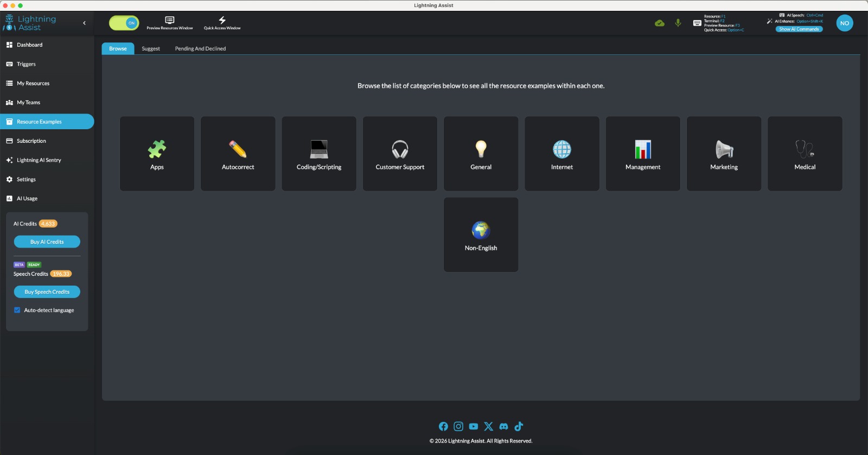
Task: Select Lightning AI Sentry in the sidebar
Action: pyautogui.click(x=39, y=160)
